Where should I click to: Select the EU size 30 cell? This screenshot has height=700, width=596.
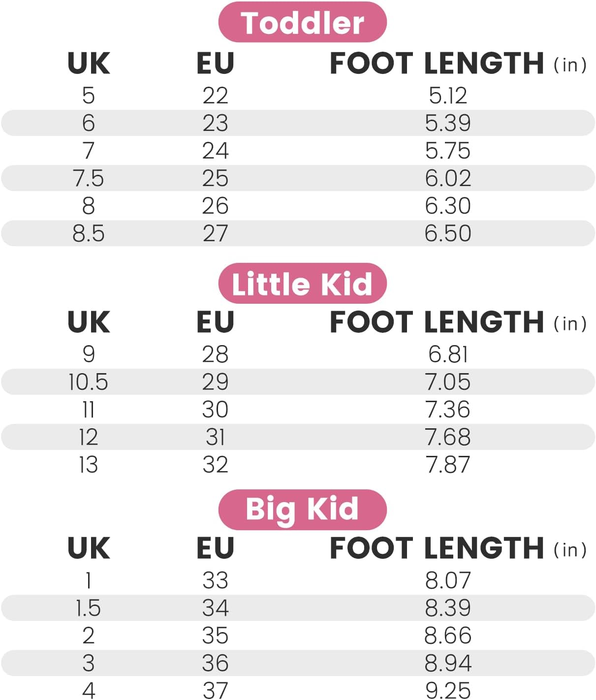215,410
